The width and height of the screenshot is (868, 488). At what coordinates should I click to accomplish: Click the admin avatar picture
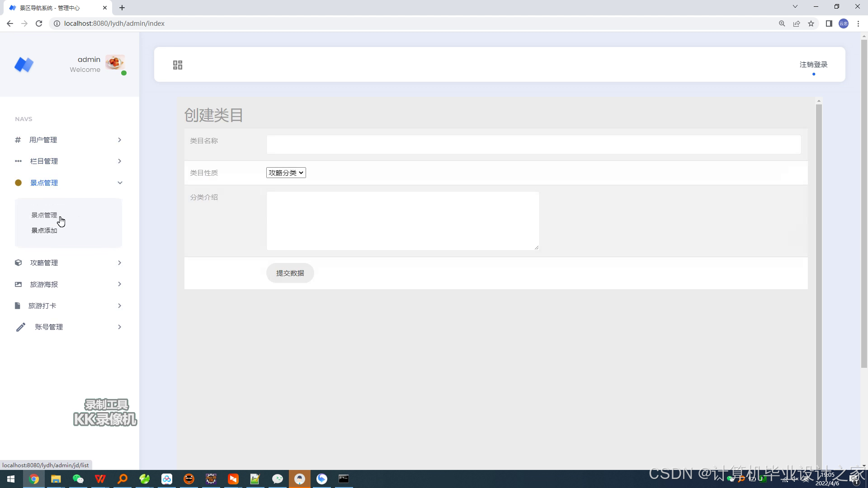tap(115, 62)
